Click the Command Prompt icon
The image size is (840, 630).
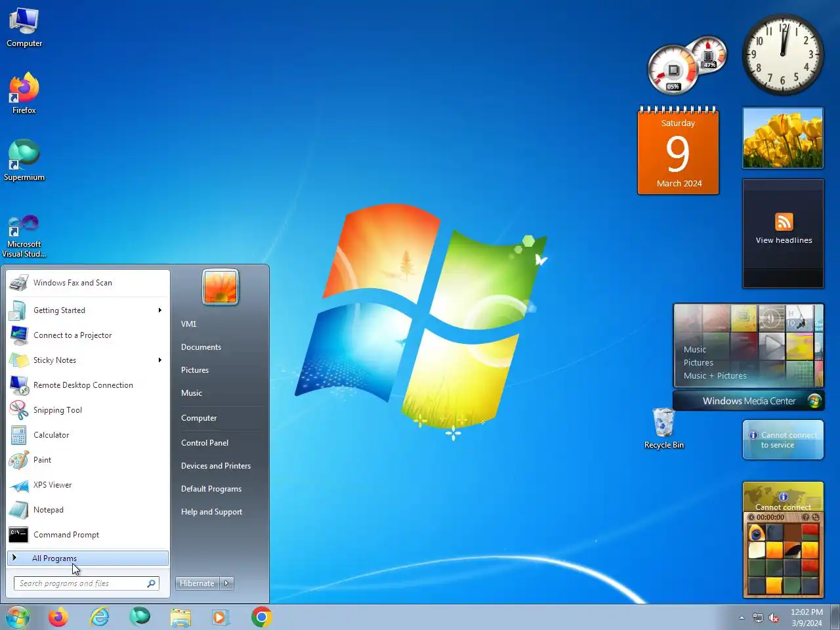pyautogui.click(x=18, y=535)
